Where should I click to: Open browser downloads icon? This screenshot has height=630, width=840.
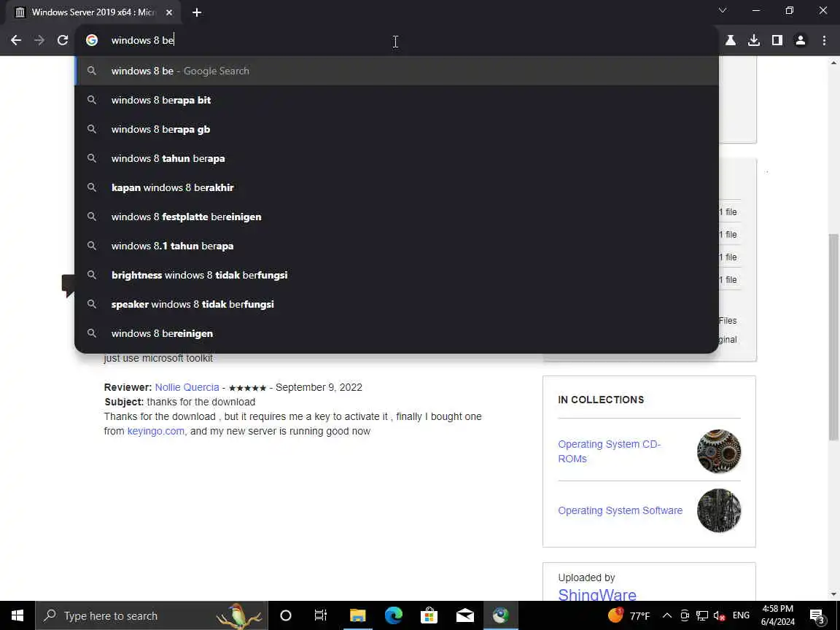click(754, 40)
